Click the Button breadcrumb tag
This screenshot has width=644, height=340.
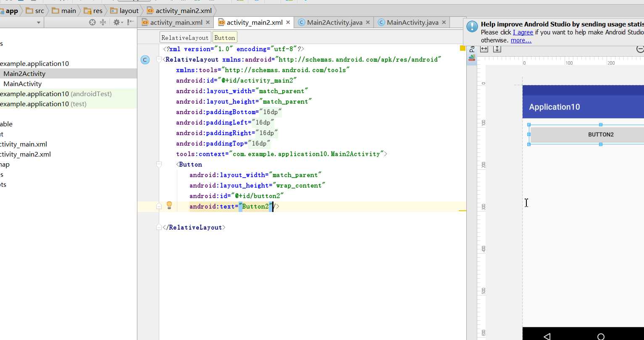225,37
